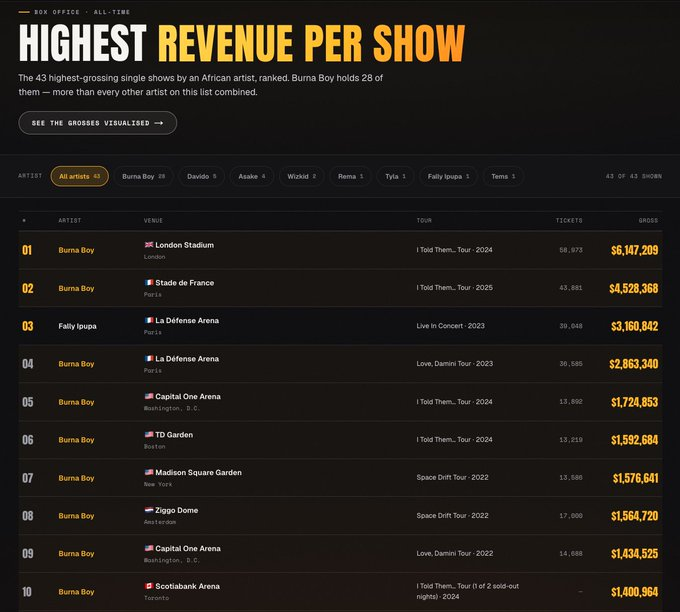Screen dimensions: 680x612
Task: Click Capital One Arena in row 05
Action: coord(188,396)
